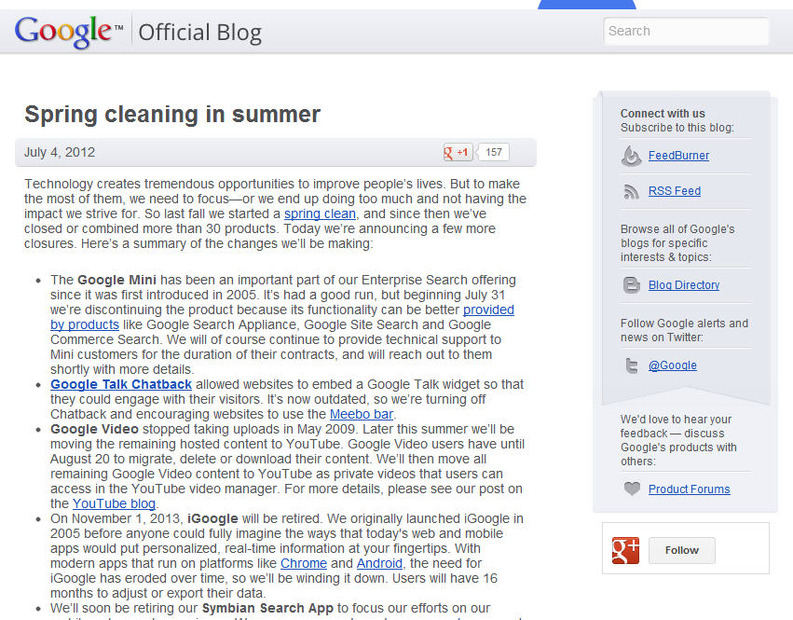This screenshot has width=793, height=620.
Task: Click the bold 'iGoogle' text
Action: point(212,518)
